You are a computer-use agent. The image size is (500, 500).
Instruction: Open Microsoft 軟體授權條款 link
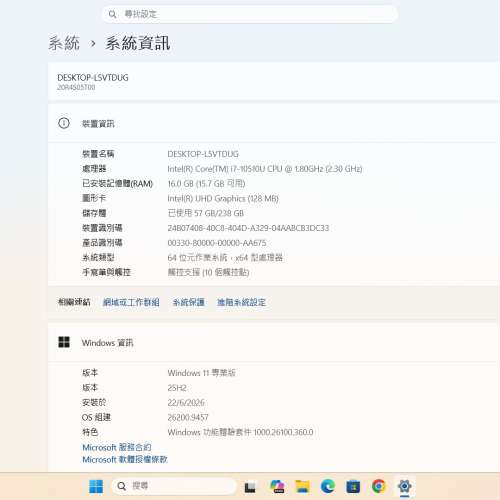pyautogui.click(x=125, y=460)
